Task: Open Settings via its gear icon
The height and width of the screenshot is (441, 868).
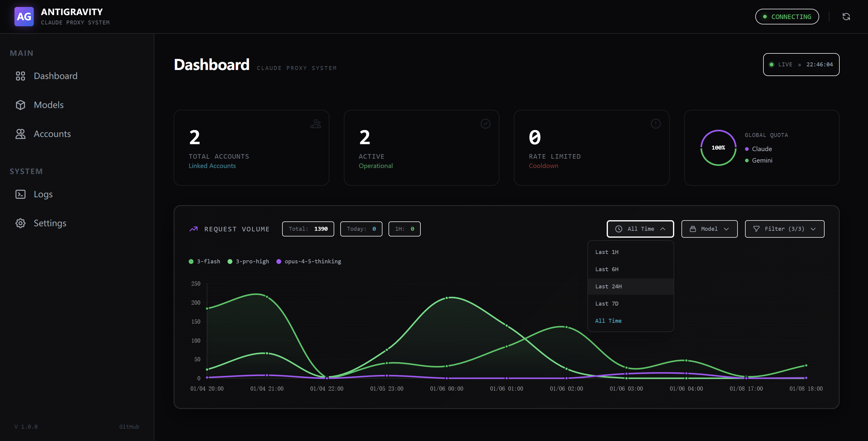Action: [20, 223]
